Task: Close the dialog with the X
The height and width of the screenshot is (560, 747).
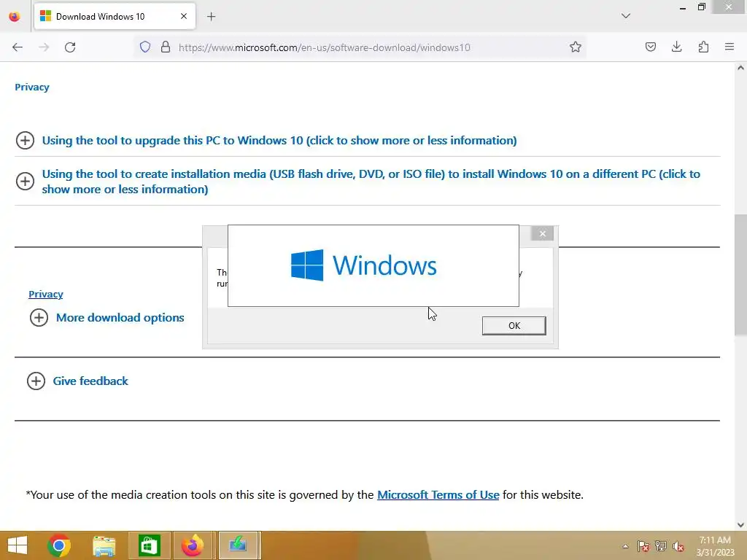Action: pyautogui.click(x=542, y=233)
